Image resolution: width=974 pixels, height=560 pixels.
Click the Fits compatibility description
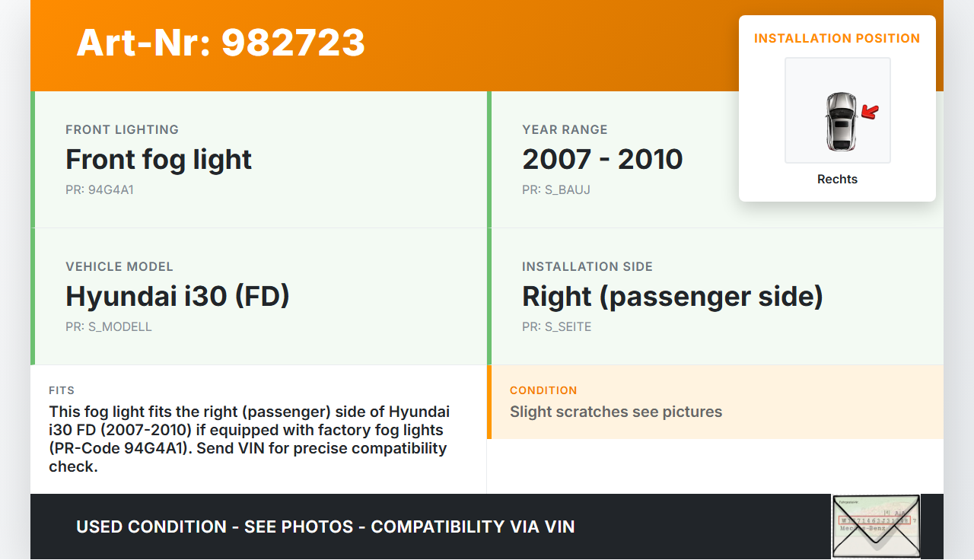click(249, 439)
